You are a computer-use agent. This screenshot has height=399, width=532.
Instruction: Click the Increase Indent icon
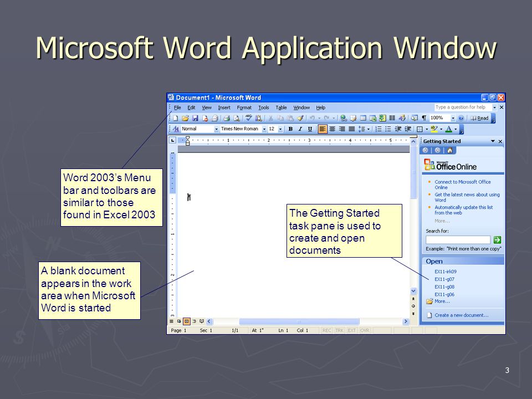[408, 129]
